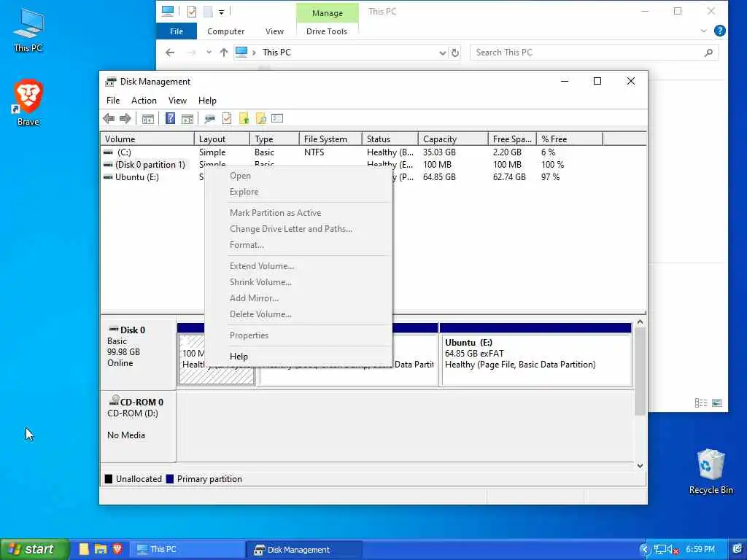
Task: Click the 64.85 GB capacity cell
Action: tap(439, 177)
